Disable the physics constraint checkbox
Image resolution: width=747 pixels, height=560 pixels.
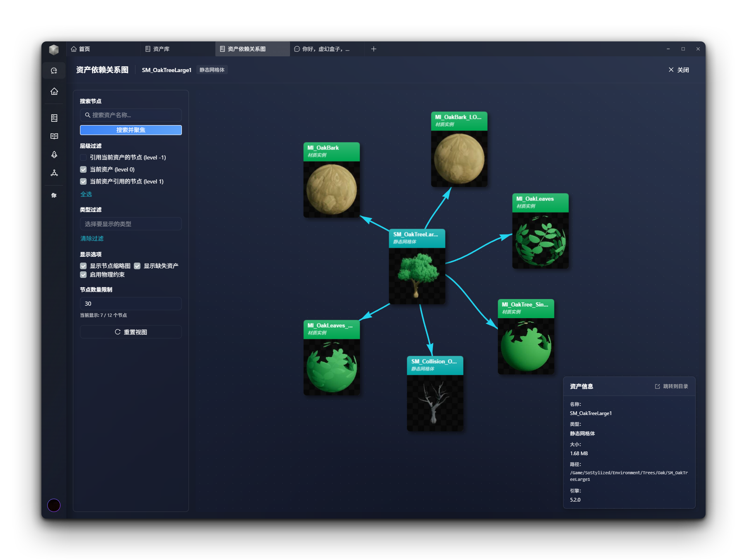pos(83,275)
